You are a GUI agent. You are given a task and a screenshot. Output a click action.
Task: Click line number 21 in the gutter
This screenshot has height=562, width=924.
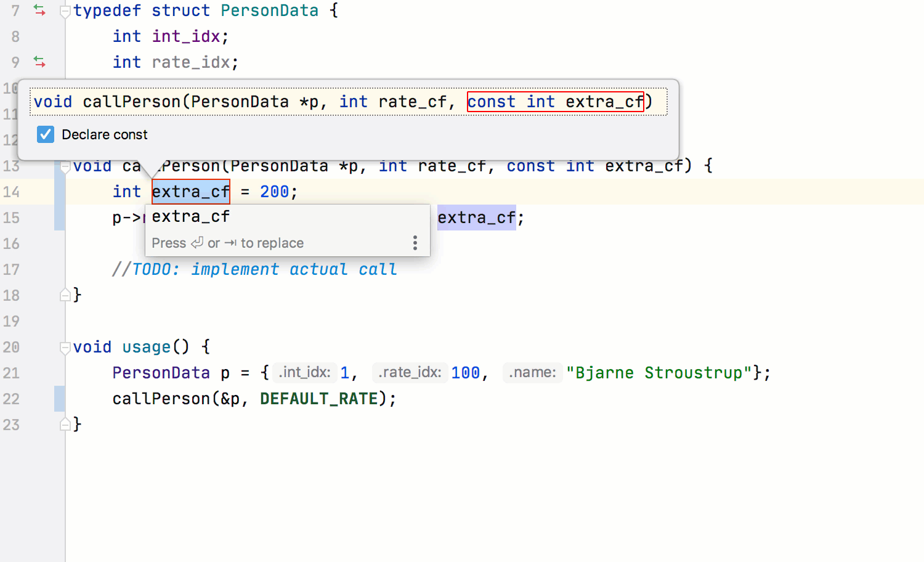tap(11, 373)
